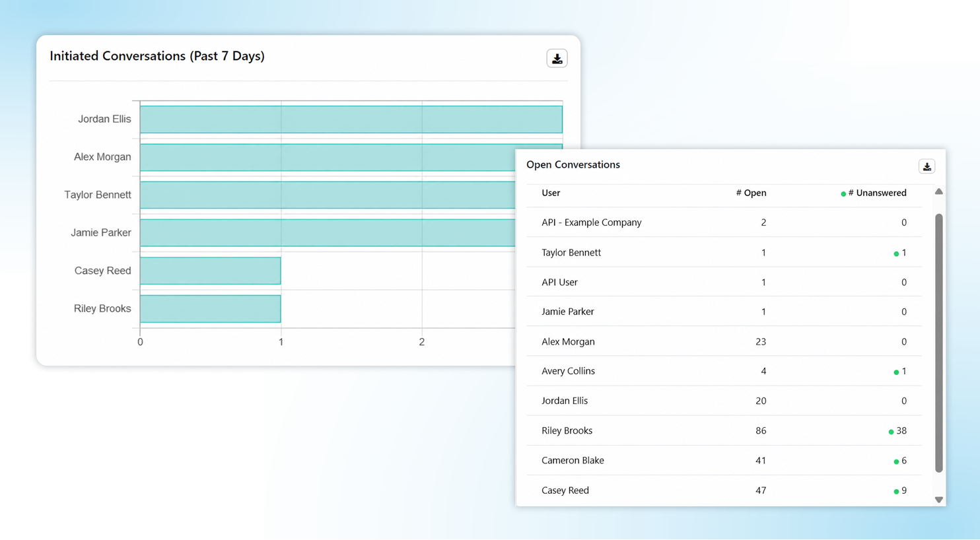Click the # Open column header
980x540 pixels.
(751, 193)
